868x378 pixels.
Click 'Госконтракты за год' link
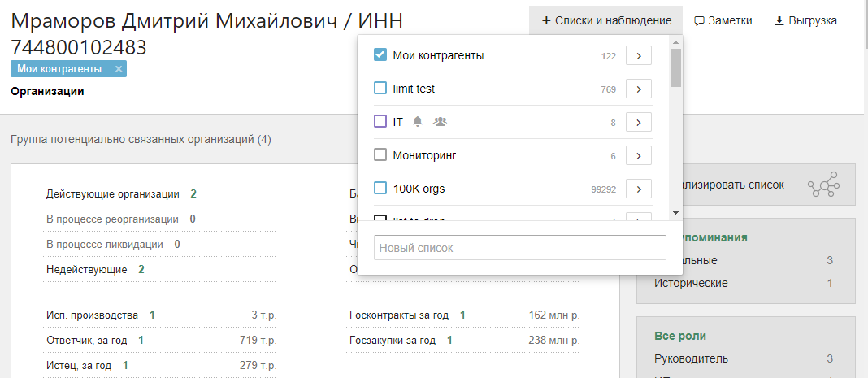point(399,315)
